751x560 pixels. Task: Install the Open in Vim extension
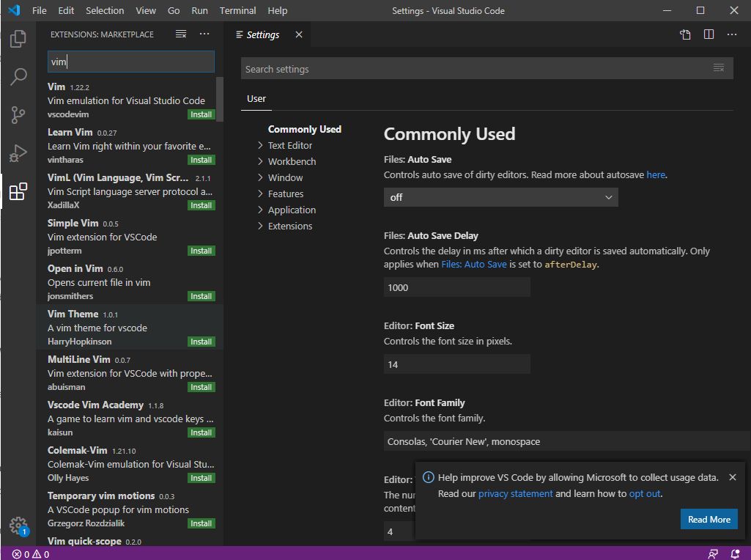pyautogui.click(x=201, y=297)
